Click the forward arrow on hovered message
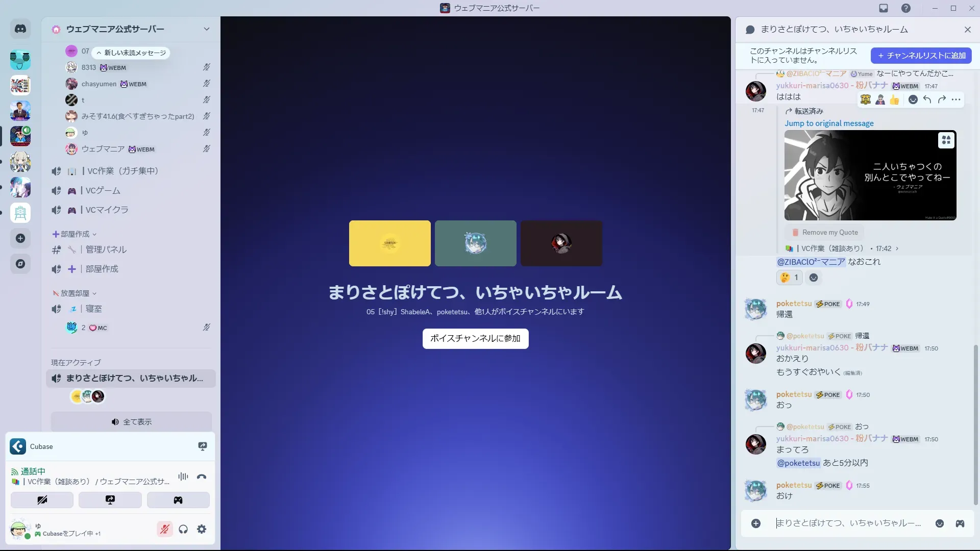This screenshot has height=551, width=980. pos(942,99)
